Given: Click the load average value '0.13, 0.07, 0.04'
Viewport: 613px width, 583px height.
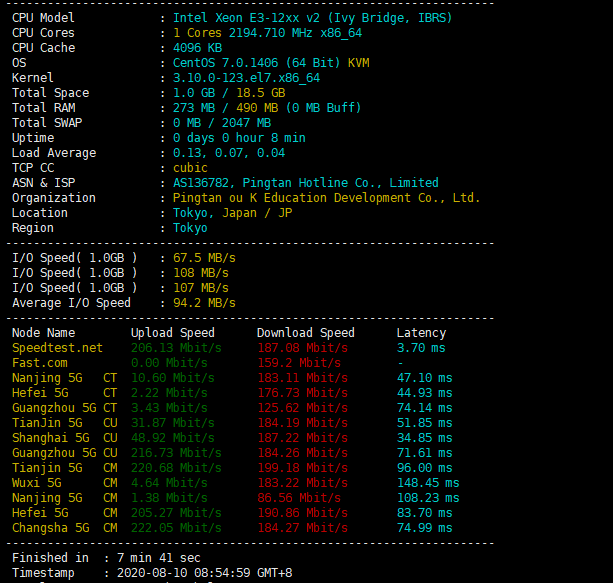Looking at the screenshot, I should tap(229, 153).
